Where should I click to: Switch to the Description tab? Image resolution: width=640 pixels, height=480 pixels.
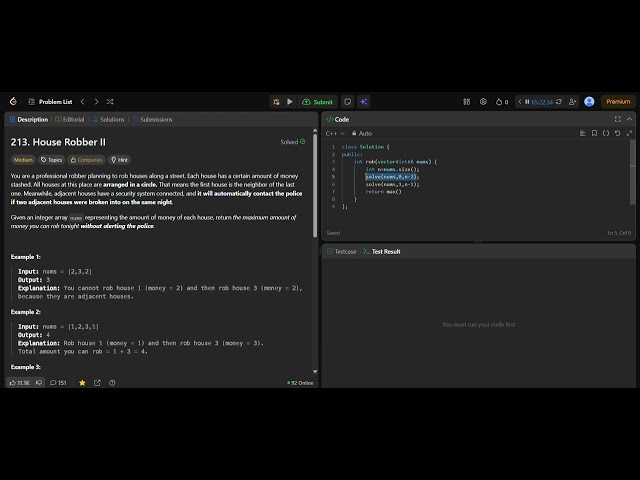point(29,119)
